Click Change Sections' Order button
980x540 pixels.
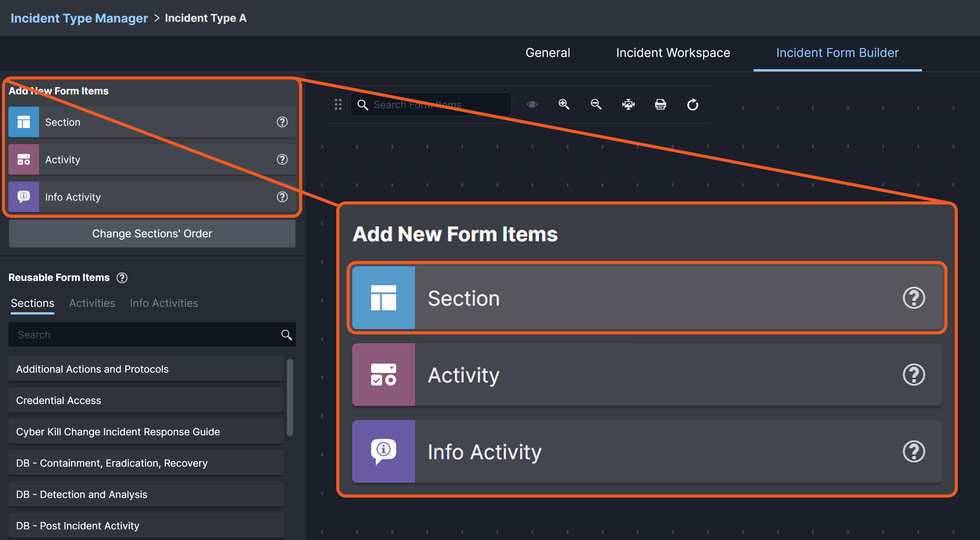[152, 234]
